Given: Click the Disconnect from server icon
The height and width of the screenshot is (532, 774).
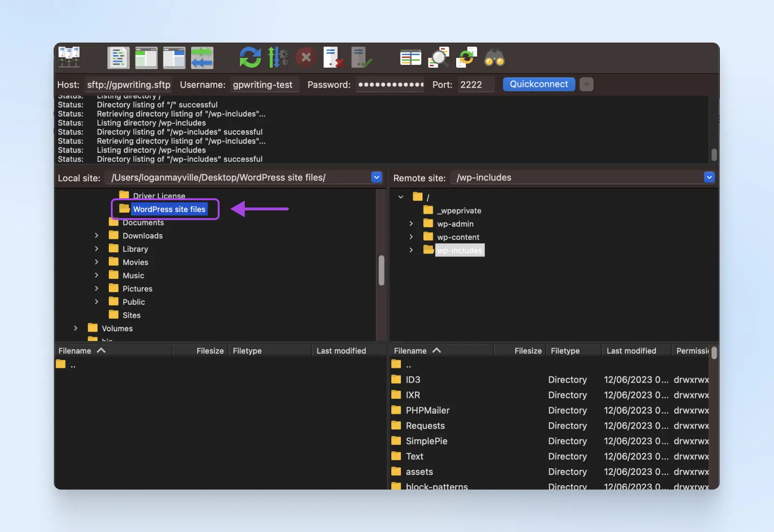Looking at the screenshot, I should tap(333, 58).
